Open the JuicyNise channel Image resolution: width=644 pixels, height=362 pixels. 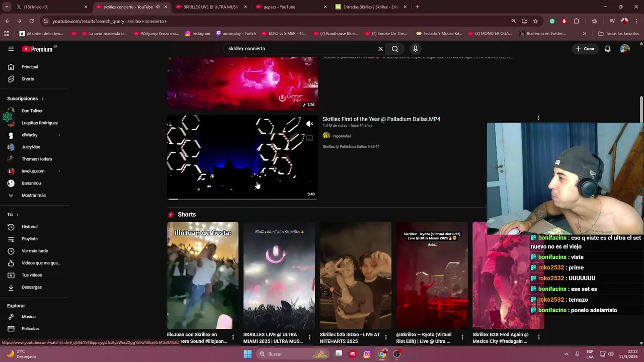31,147
